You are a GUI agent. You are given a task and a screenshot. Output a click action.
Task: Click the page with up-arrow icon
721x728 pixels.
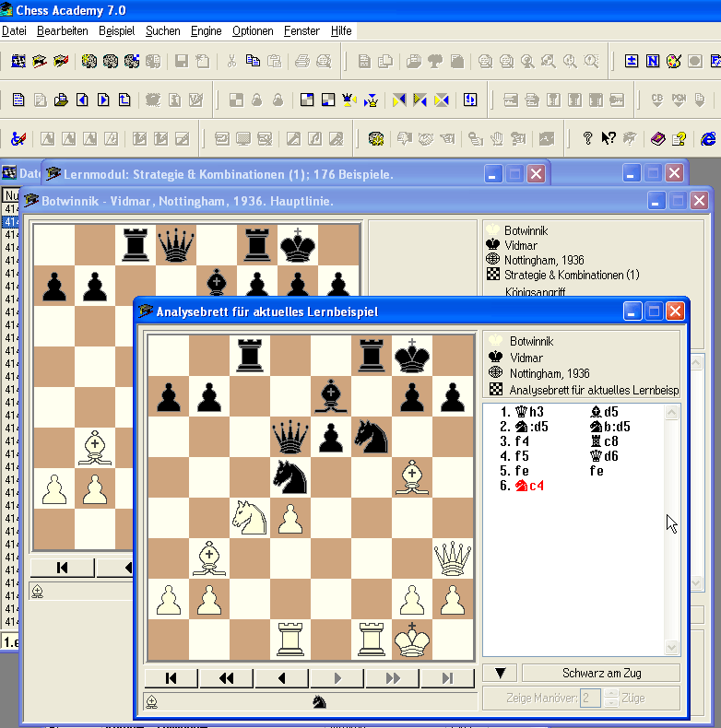[124, 100]
